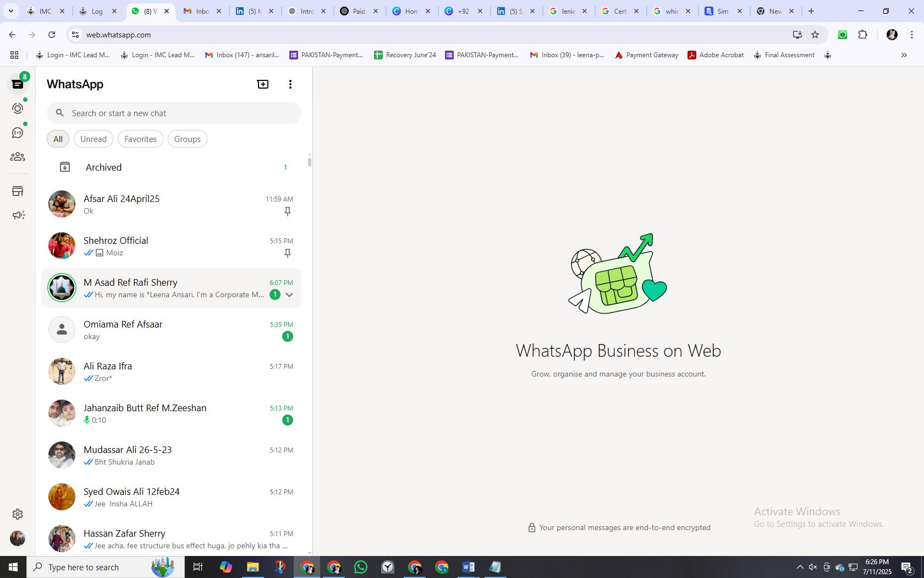Bookmark this page with the star icon
Viewport: 924px width, 578px height.
(x=815, y=35)
